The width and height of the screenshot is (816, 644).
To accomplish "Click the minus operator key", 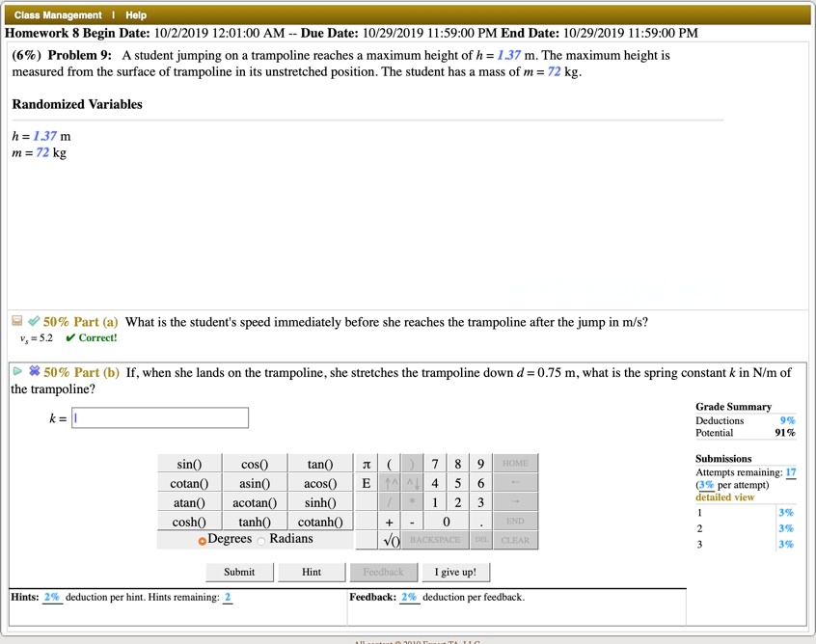I will click(x=412, y=522).
